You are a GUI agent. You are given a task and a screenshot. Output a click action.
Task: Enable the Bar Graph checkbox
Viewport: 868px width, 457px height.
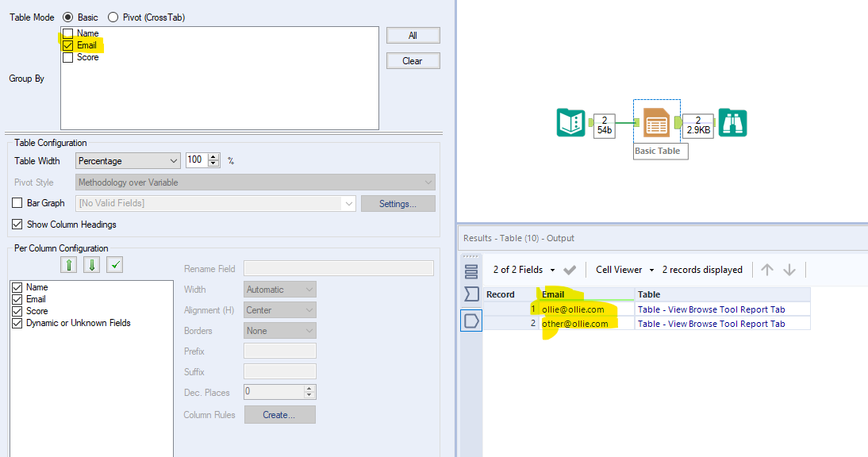click(18, 202)
